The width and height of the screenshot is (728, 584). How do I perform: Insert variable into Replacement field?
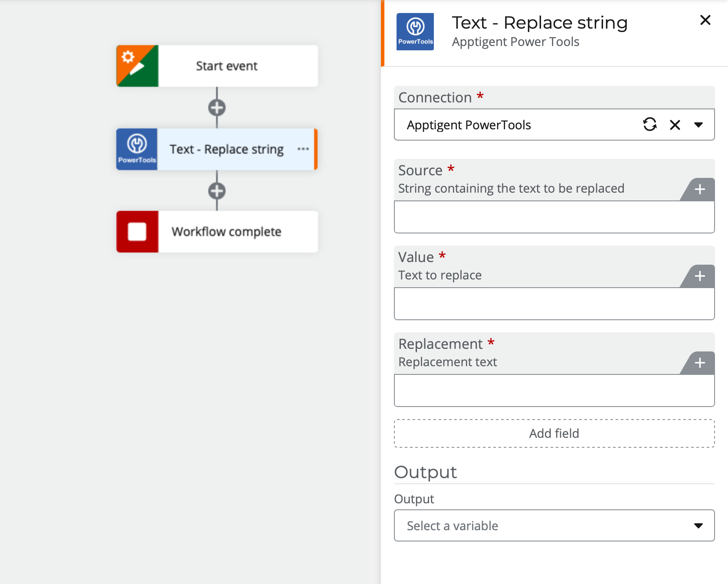699,363
